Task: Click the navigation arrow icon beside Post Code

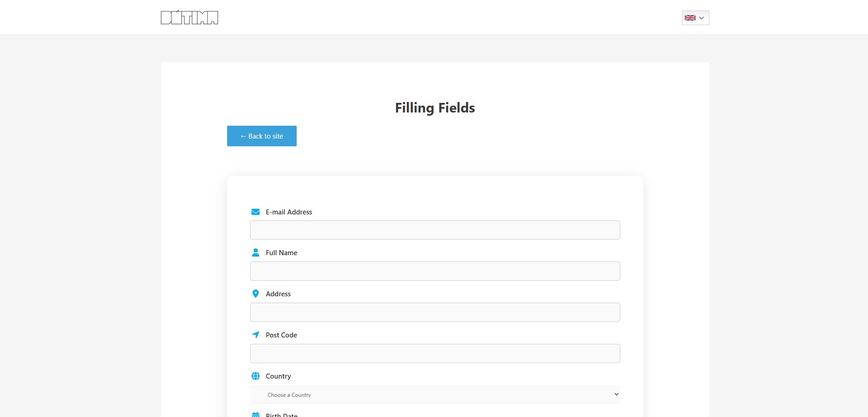Action: point(256,335)
